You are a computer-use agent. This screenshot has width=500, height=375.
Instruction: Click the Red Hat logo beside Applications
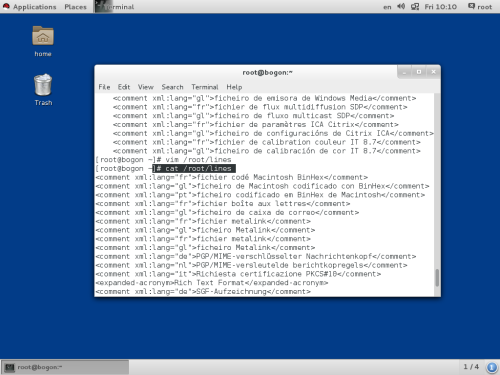[x=6, y=6]
